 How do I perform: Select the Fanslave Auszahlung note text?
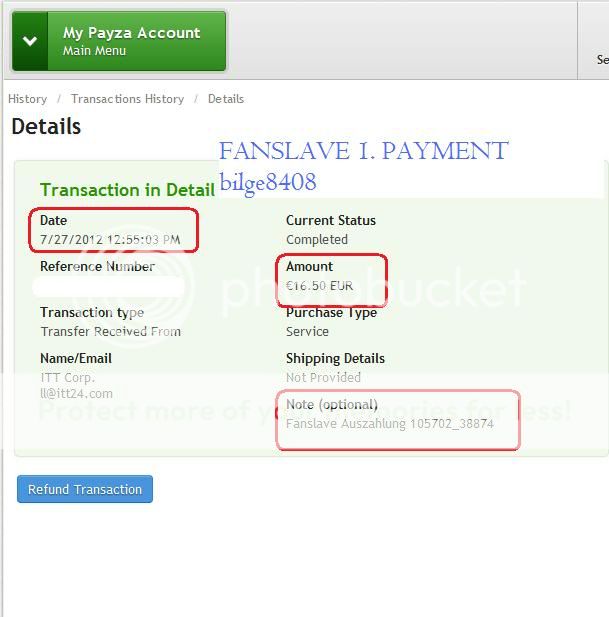(x=389, y=424)
